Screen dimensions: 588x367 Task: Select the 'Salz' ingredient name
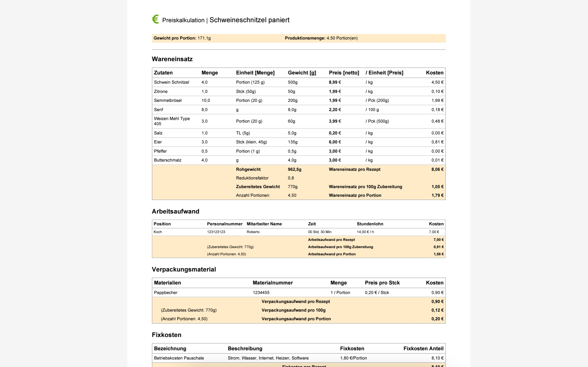pos(158,133)
